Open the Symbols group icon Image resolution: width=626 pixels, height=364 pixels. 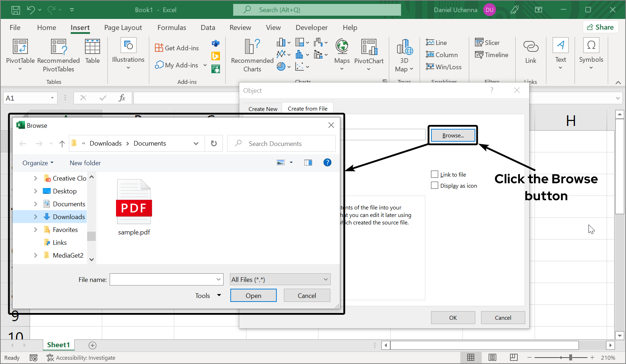tap(591, 46)
